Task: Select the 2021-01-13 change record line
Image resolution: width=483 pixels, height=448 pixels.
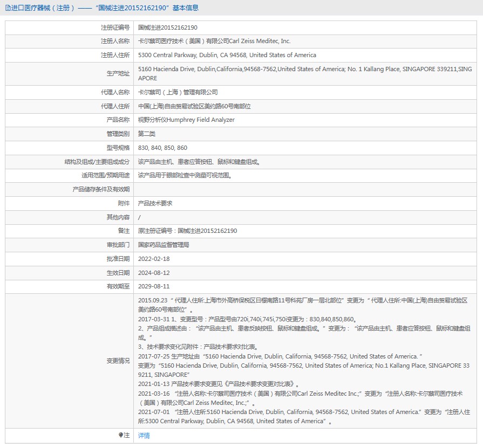Action: 219,384
